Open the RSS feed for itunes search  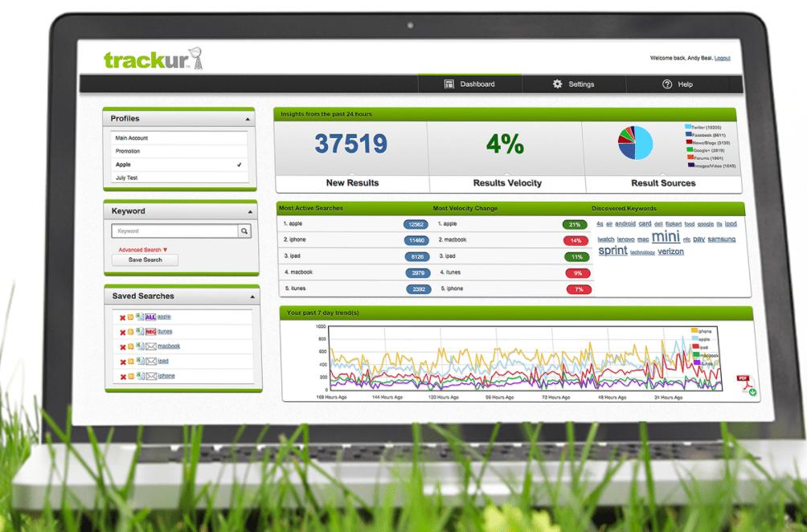(131, 332)
